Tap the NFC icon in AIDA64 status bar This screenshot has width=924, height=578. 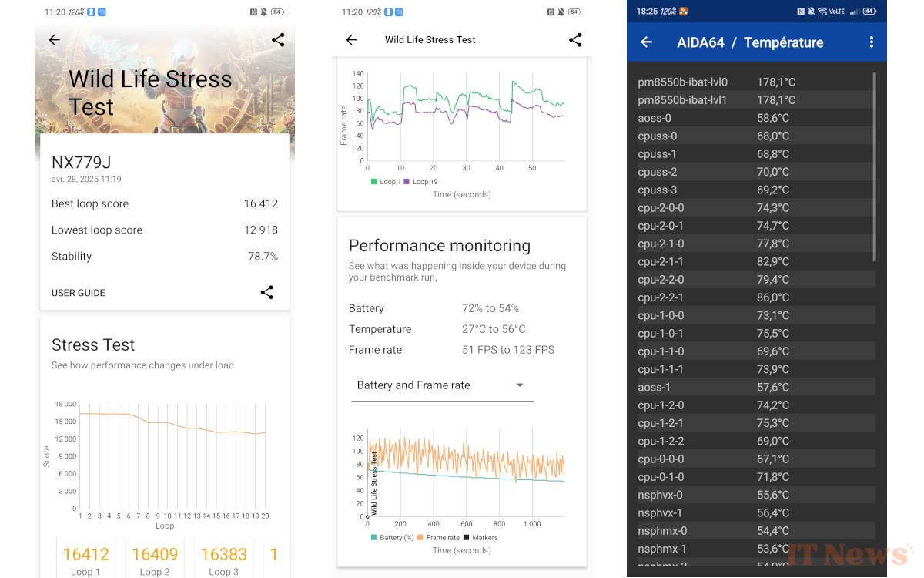click(x=801, y=12)
